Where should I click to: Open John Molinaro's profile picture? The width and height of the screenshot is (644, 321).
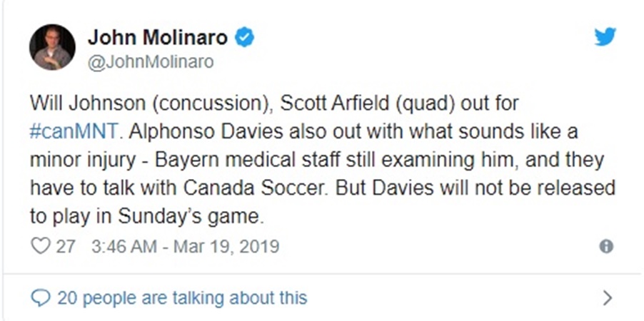coord(52,47)
